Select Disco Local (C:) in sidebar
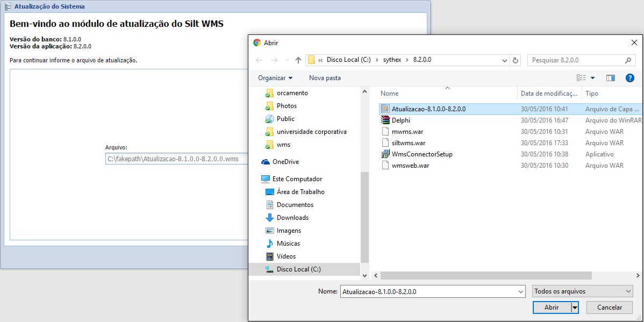 304,269
